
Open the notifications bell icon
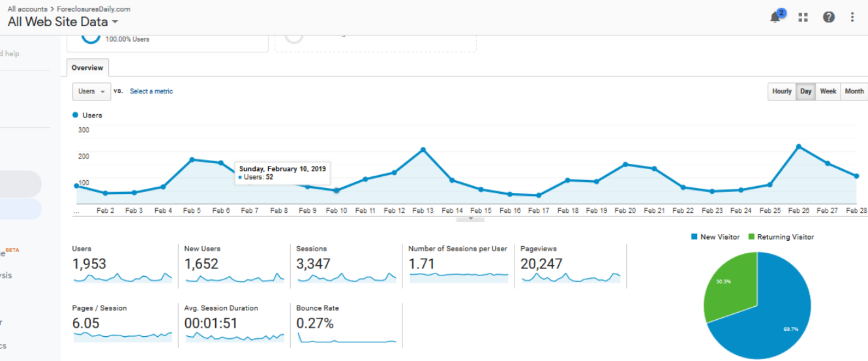coord(775,18)
